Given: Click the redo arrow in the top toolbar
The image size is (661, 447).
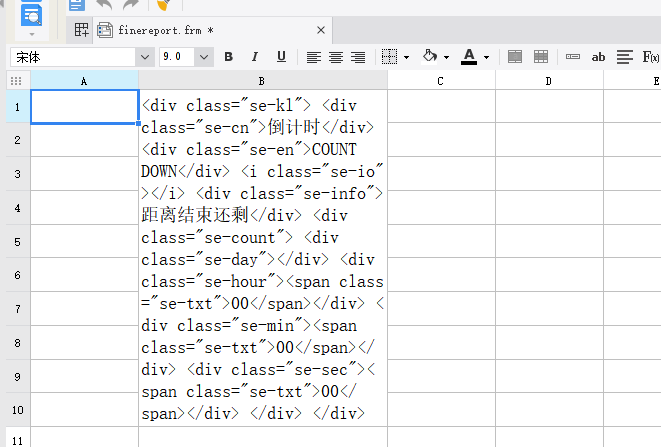Looking at the screenshot, I should click(131, 5).
